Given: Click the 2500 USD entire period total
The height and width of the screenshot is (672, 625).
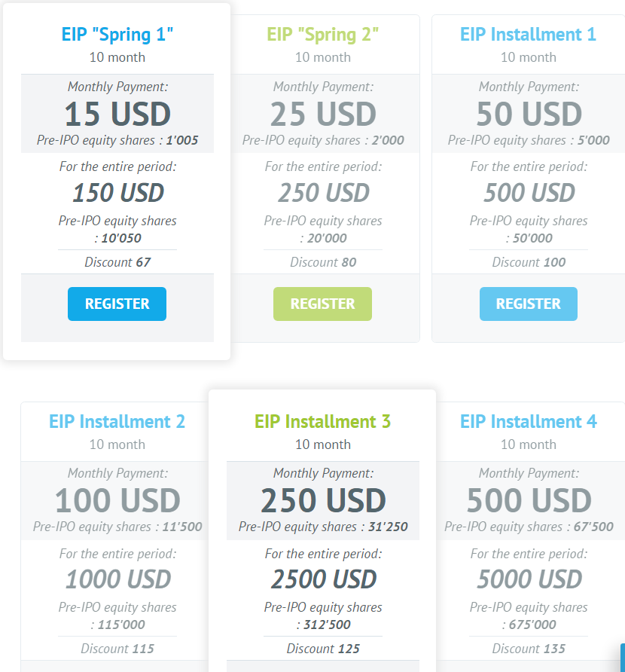Looking at the screenshot, I should point(324,579).
